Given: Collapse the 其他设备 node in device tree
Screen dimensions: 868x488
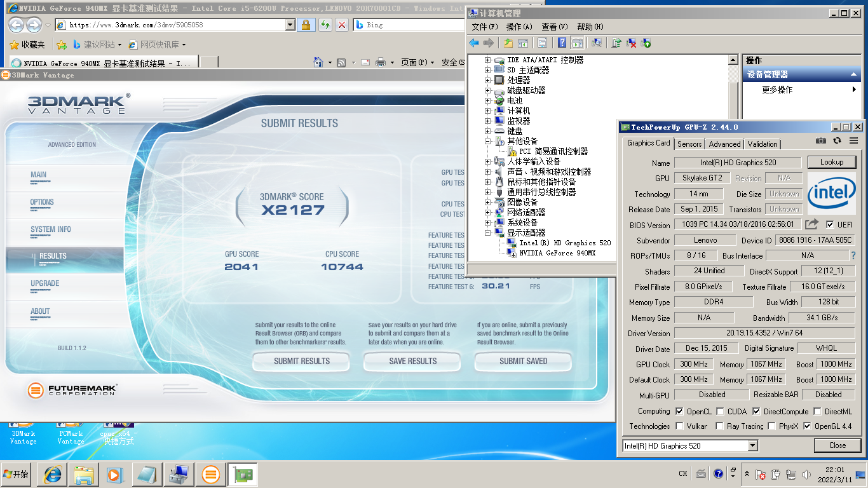Looking at the screenshot, I should (488, 141).
